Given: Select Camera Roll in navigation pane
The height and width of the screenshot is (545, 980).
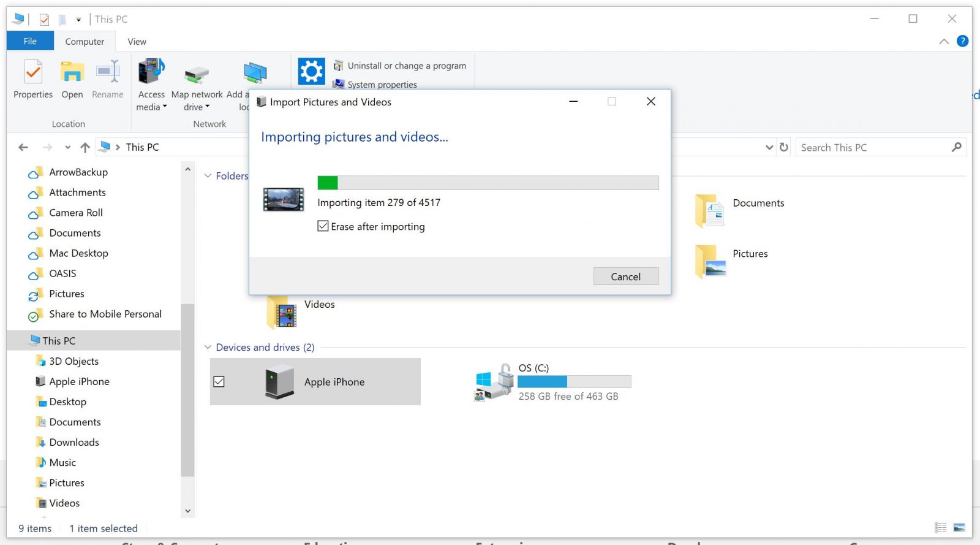Looking at the screenshot, I should (76, 213).
